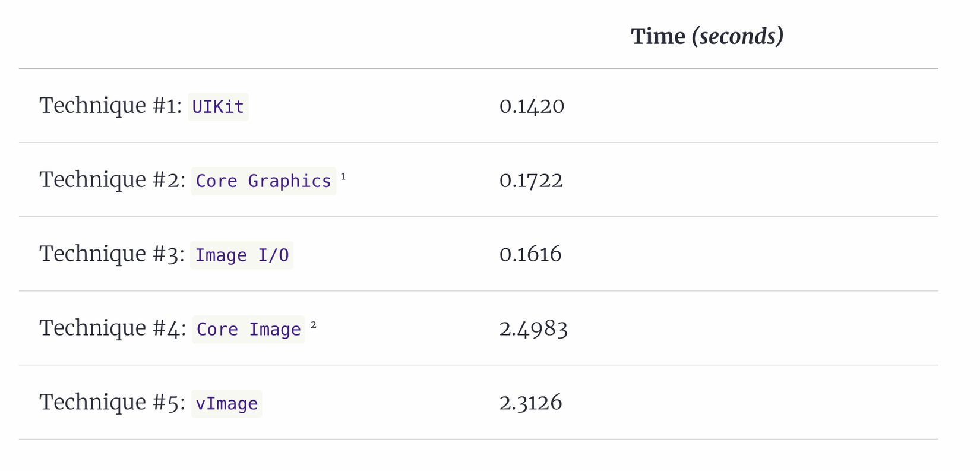Screen dimensions: 980x471
Task: Click the "Technique #3:" row text
Action: point(112,254)
